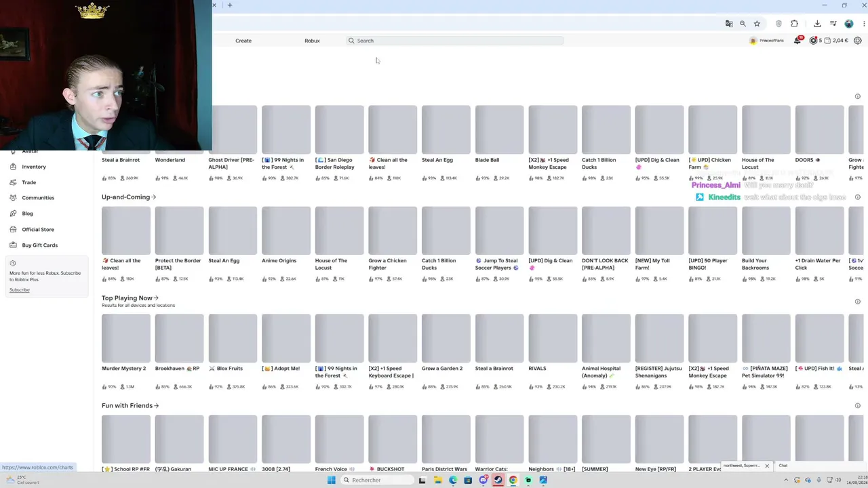Screen dimensions: 868x488
Task: Click the translate page icon in address bar
Action: click(729, 24)
